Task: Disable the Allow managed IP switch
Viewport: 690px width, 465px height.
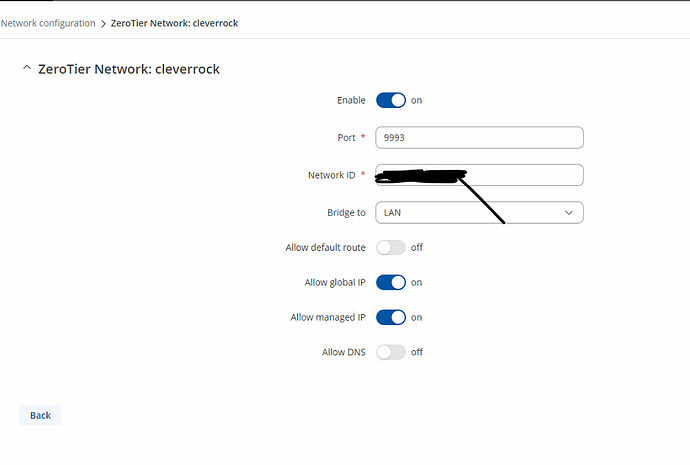Action: coord(391,318)
